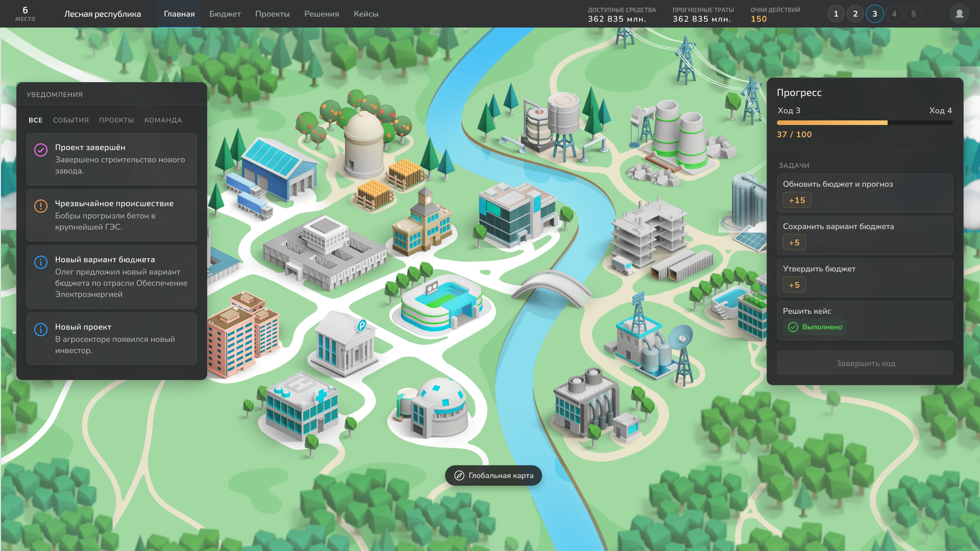Filter notifications by СОБЫТИЯ tab
Viewport: 980px width, 551px height.
(71, 120)
